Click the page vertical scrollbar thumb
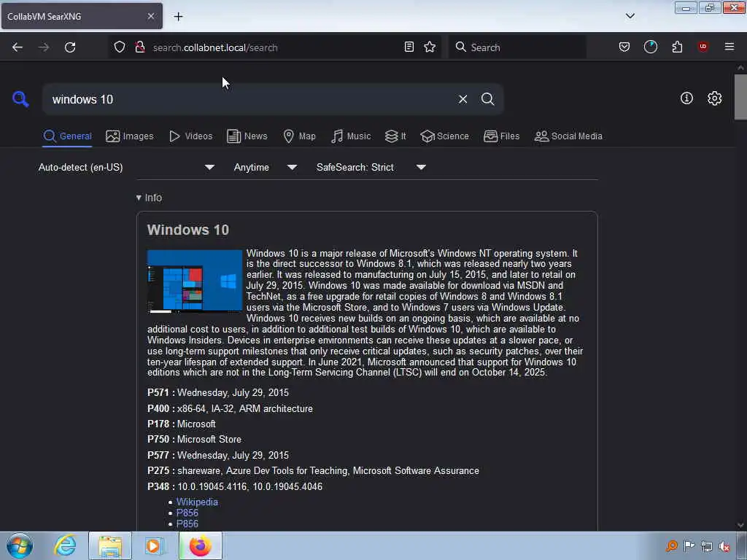This screenshot has height=560, width=747. (x=740, y=97)
